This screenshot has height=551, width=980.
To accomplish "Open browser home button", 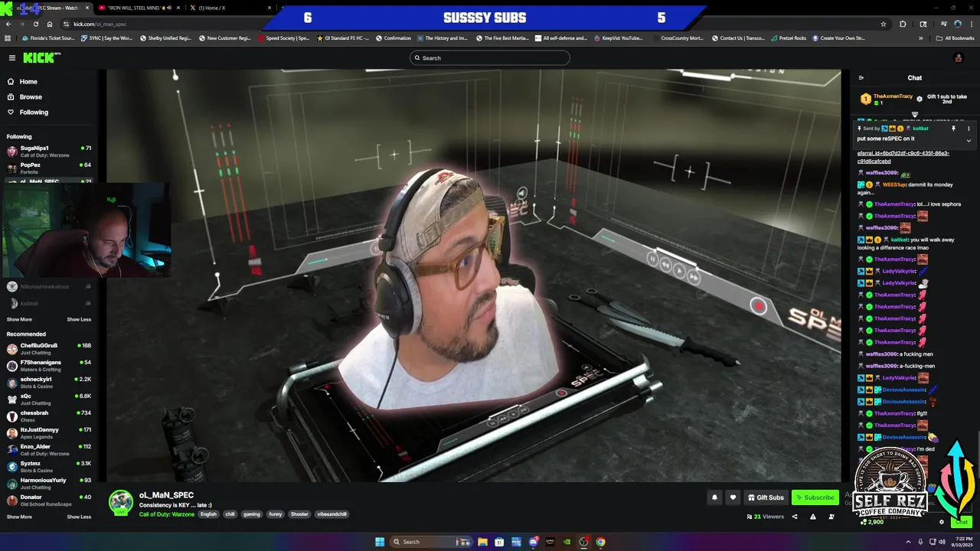I will click(50, 24).
